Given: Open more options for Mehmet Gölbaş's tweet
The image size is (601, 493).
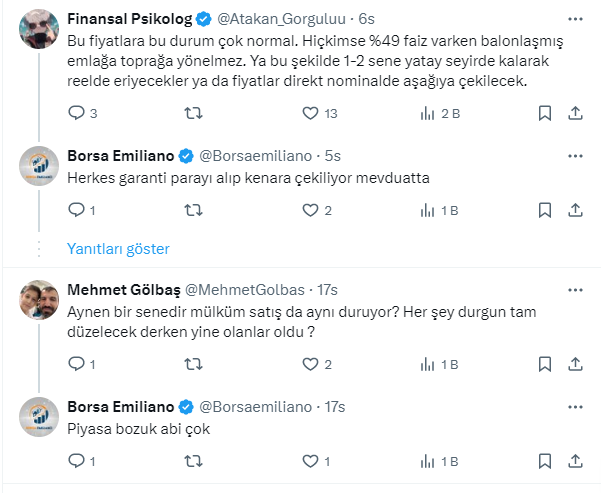Looking at the screenshot, I should coord(575,290).
